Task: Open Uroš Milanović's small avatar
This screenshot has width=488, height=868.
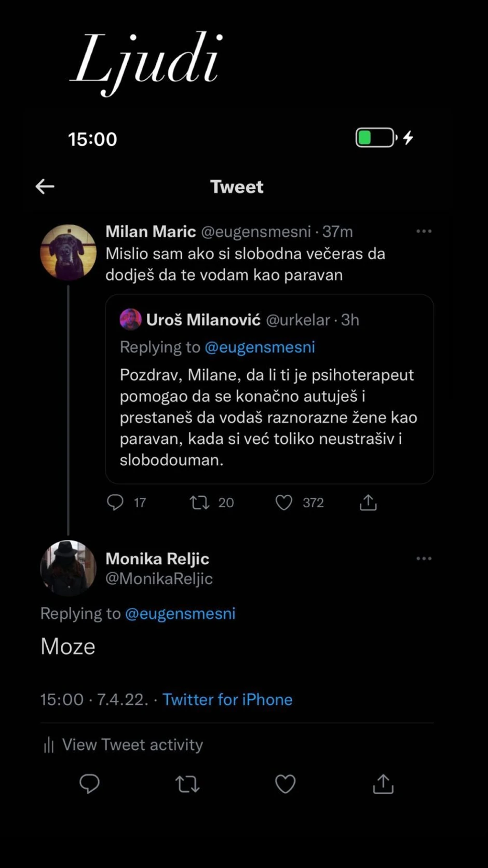Action: point(131,320)
